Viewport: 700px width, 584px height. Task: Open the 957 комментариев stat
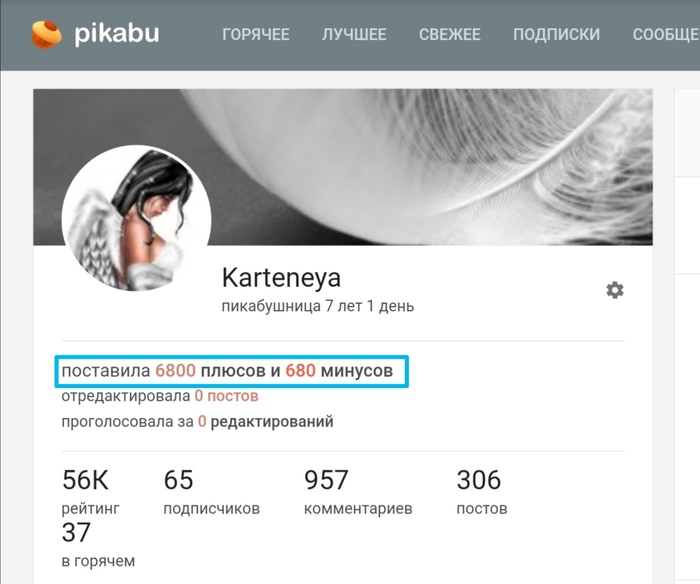pyautogui.click(x=358, y=491)
